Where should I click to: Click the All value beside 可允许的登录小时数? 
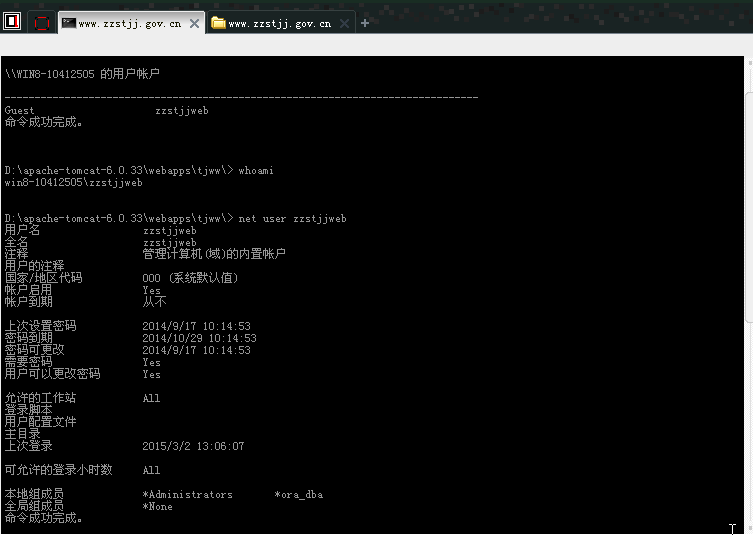[151, 470]
